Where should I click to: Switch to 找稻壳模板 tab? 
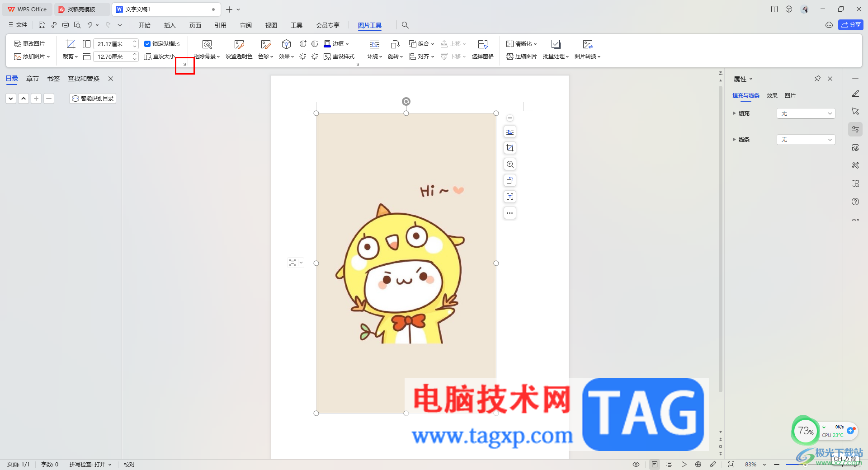81,9
